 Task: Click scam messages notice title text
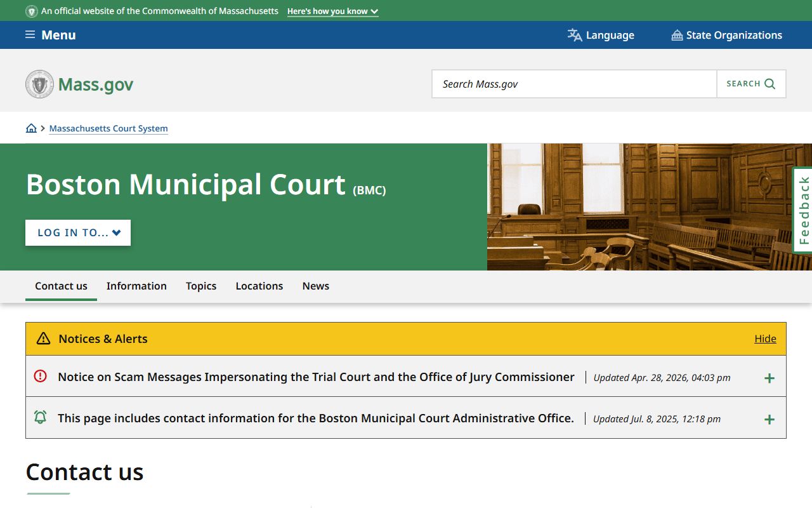tap(316, 377)
